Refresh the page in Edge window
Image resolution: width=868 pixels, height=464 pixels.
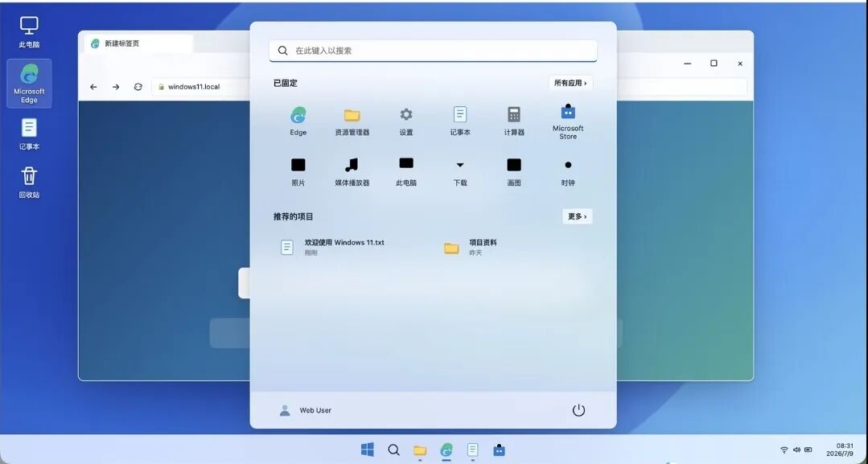pyautogui.click(x=138, y=87)
